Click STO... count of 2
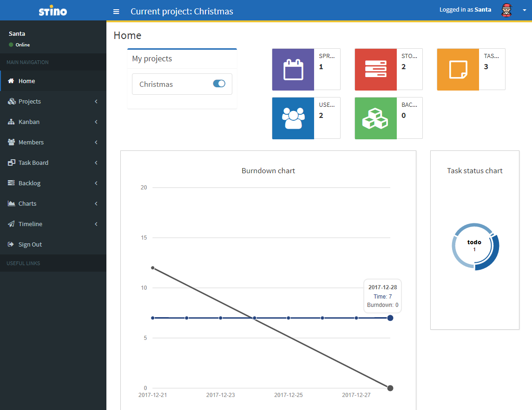Screen dimensions: 532x410 403,67
